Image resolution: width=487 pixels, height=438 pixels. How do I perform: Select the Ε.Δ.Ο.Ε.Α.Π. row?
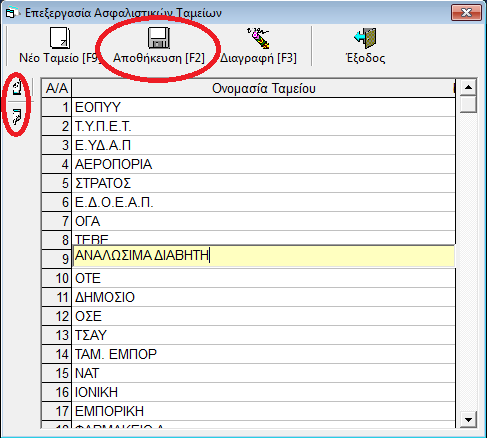point(263,202)
